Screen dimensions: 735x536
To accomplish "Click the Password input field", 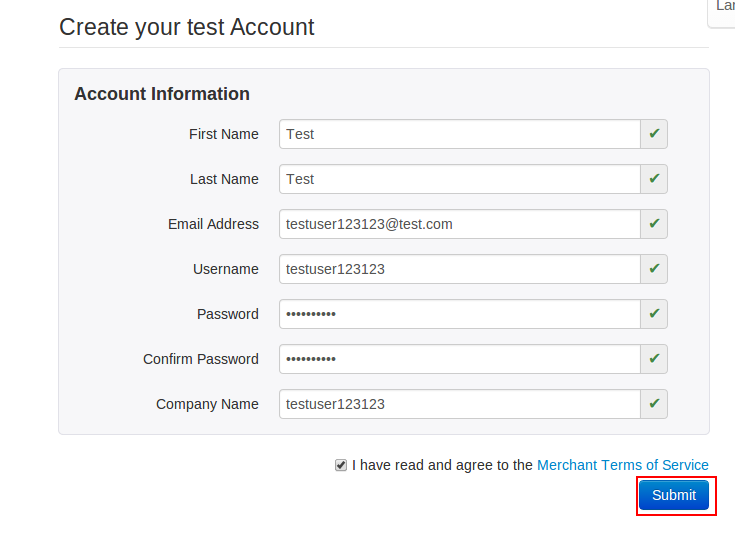I will (459, 314).
